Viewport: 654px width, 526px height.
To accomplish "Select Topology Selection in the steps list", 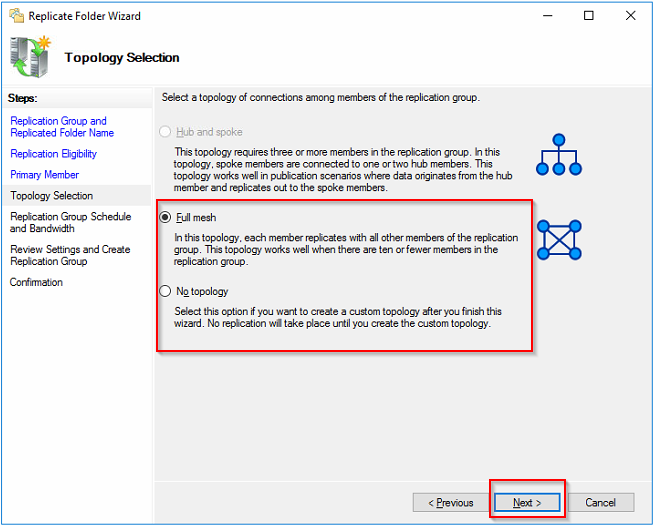I will pyautogui.click(x=51, y=196).
